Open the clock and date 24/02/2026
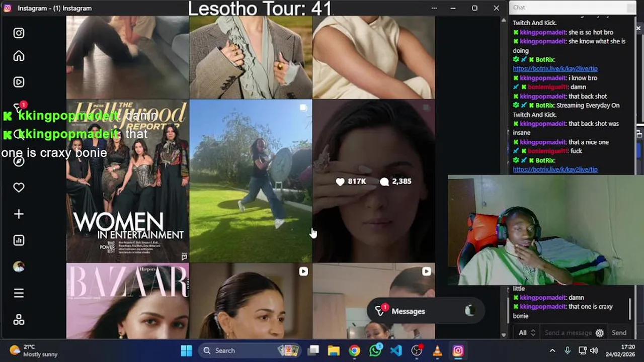The image size is (644, 362). point(620,350)
